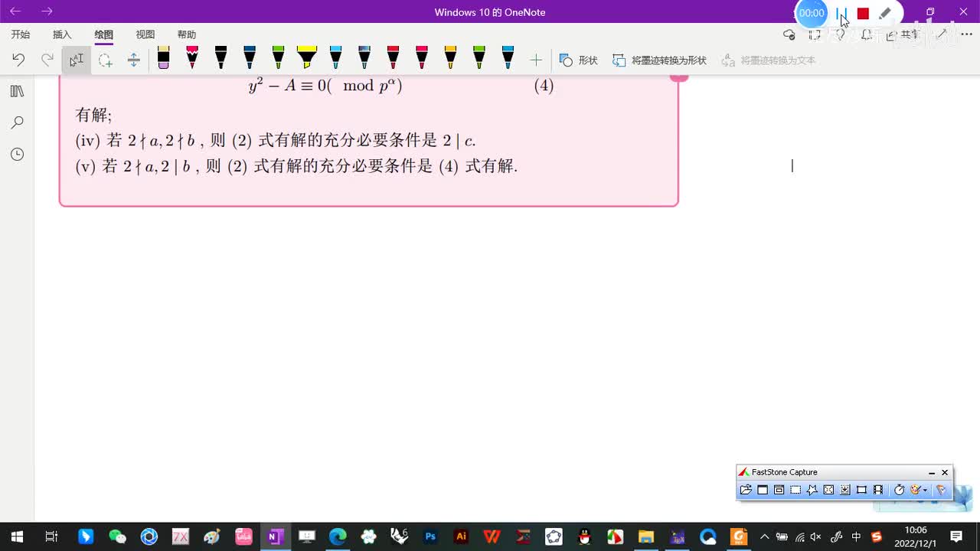Viewport: 980px width, 551px height.
Task: Toggle the muted volume icon
Action: (x=816, y=536)
